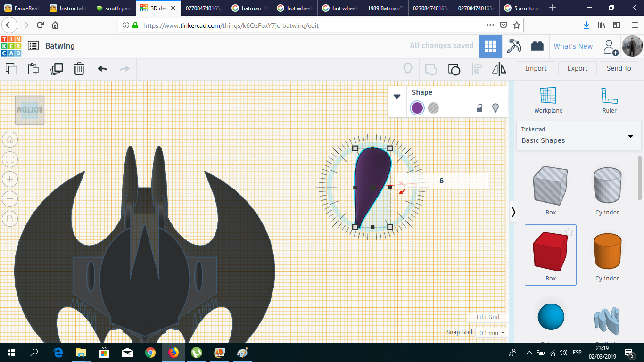Open Blocks mode pickaxe icon

coord(514,46)
